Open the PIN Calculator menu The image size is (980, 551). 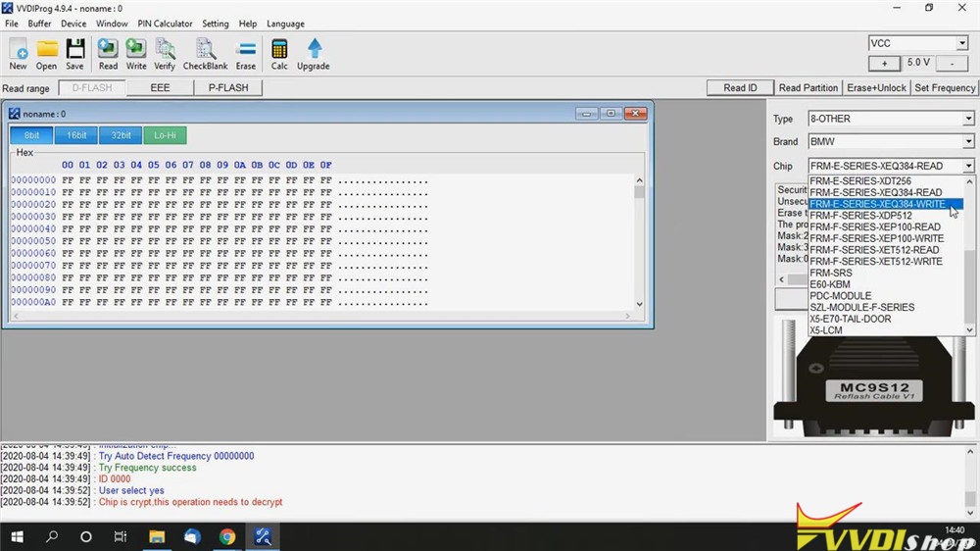pos(165,24)
